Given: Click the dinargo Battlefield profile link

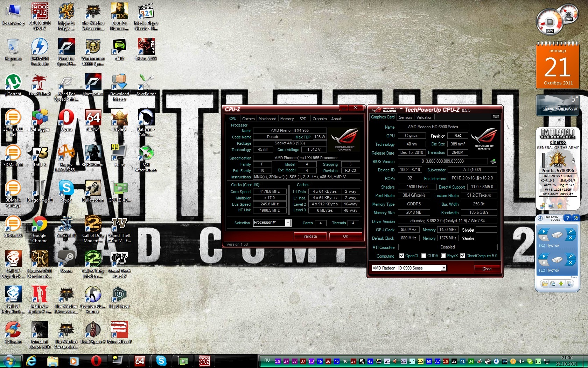Looking at the screenshot, I should pyautogui.click(x=558, y=142).
